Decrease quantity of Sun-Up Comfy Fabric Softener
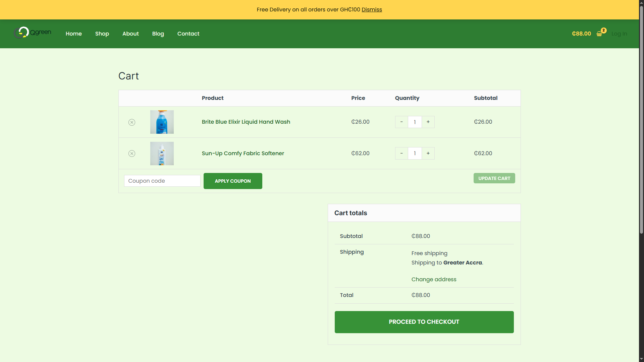The width and height of the screenshot is (644, 362). click(401, 154)
